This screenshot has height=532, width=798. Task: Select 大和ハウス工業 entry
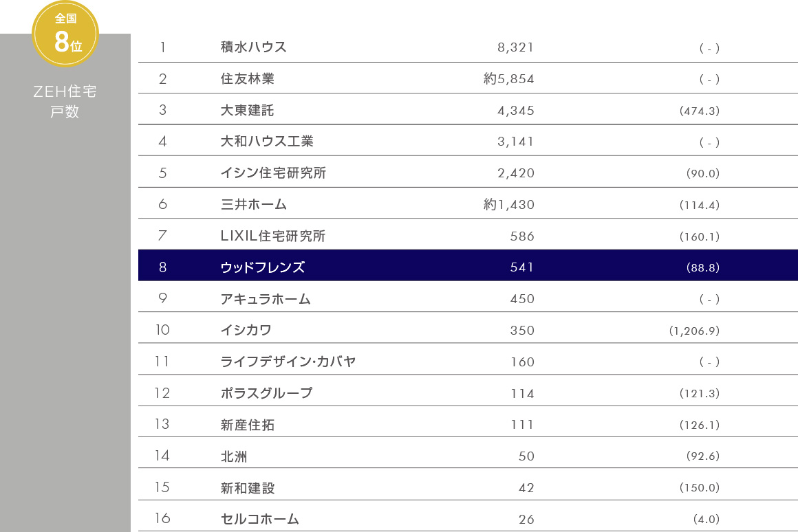click(267, 141)
